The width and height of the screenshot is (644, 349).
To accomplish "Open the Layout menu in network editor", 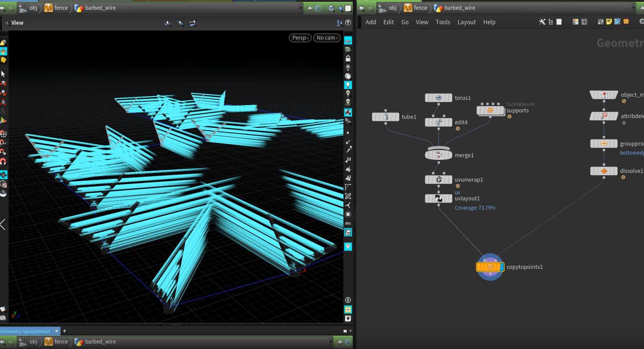I will (466, 22).
